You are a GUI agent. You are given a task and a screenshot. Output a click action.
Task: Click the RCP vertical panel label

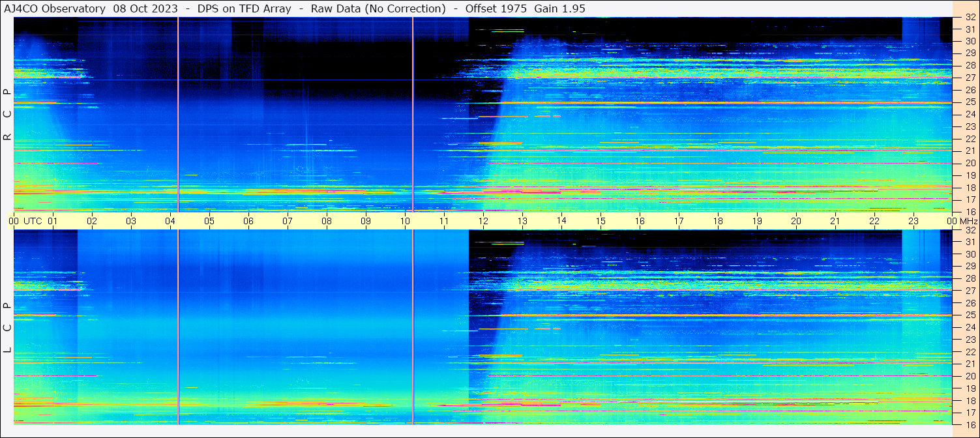[x=7, y=114]
